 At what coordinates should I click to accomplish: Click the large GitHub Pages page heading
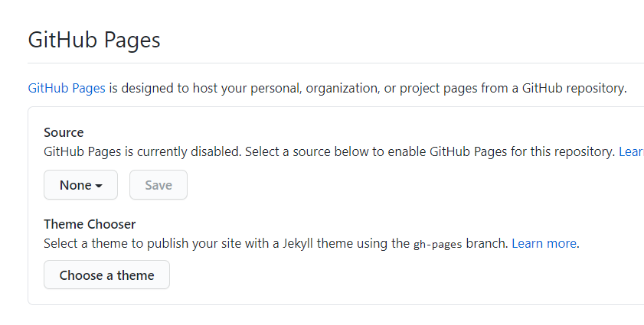point(94,40)
